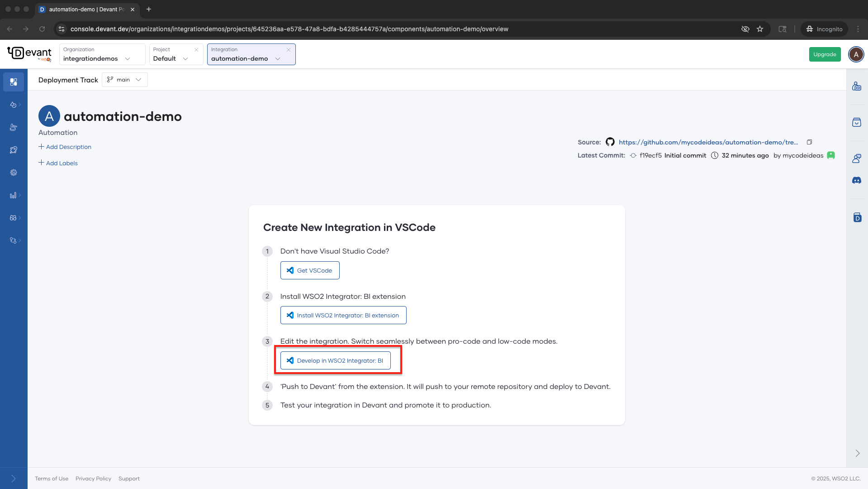Open the hand-with-plug icon in left sidebar
This screenshot has width=868, height=489.
click(x=14, y=127)
